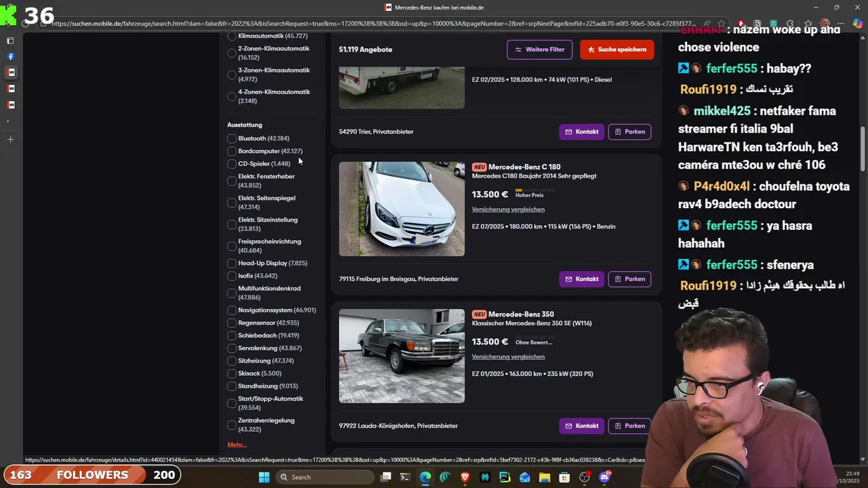
Task: Park the Trier listing
Action: 630,131
